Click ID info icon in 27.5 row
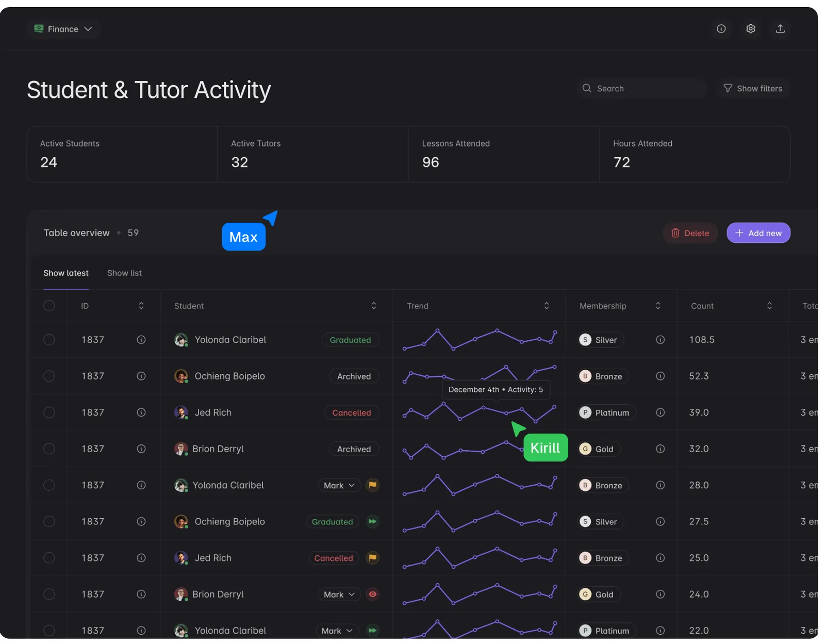 141,521
